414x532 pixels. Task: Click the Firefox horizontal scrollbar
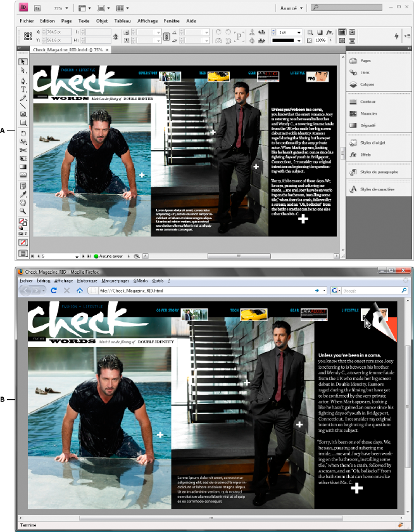211,518
